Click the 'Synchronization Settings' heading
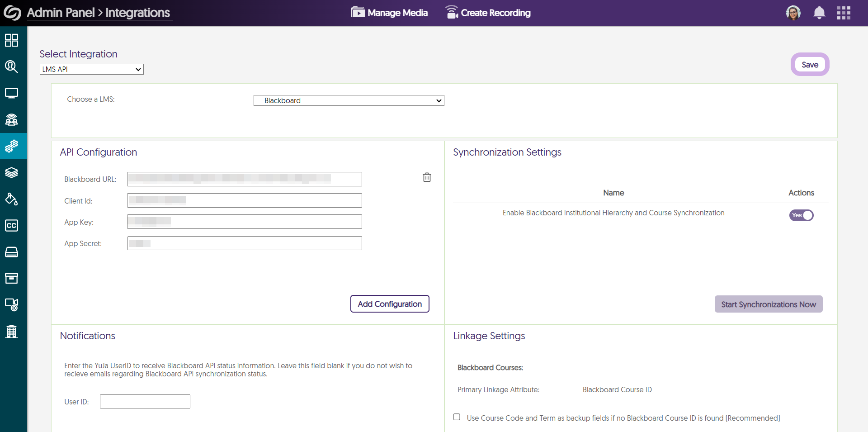 click(x=507, y=152)
